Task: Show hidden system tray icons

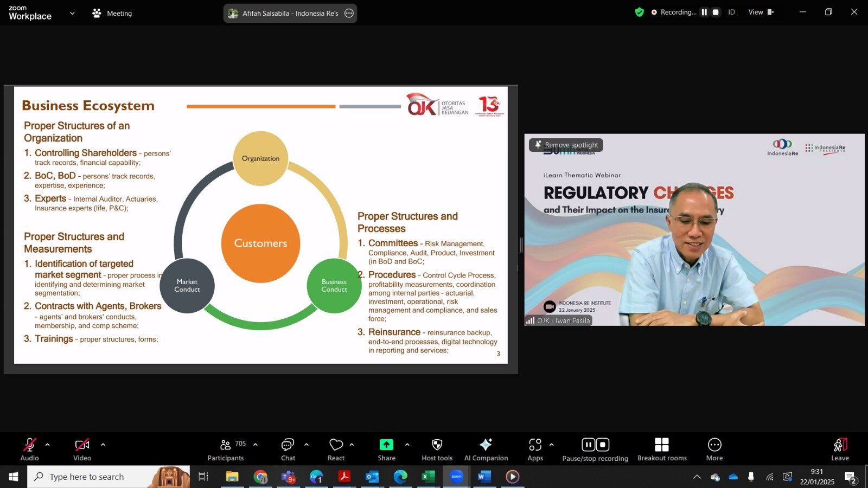Action: (x=697, y=477)
